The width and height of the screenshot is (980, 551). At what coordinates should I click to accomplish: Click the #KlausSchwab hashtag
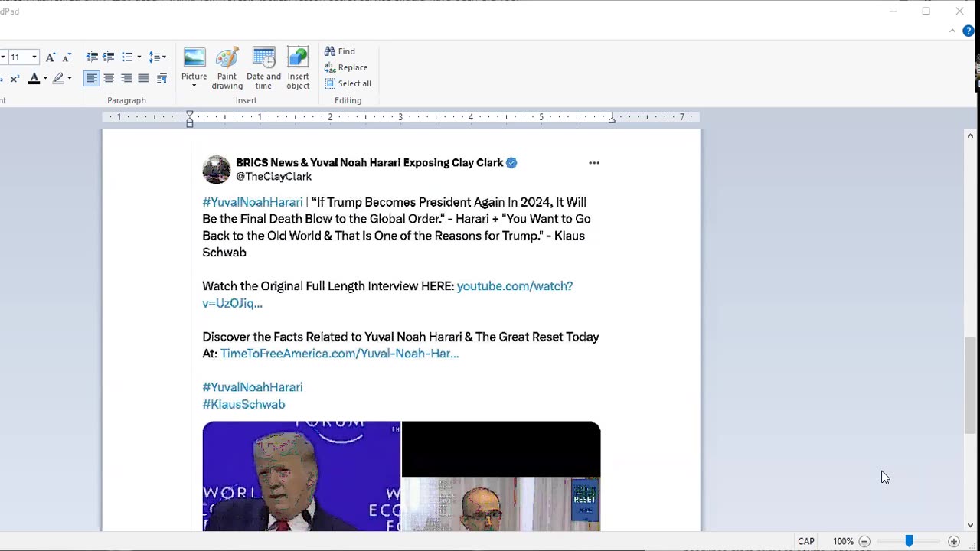tap(243, 404)
